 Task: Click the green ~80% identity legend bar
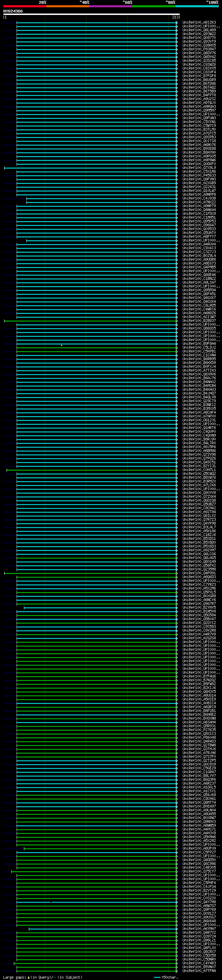154,6
